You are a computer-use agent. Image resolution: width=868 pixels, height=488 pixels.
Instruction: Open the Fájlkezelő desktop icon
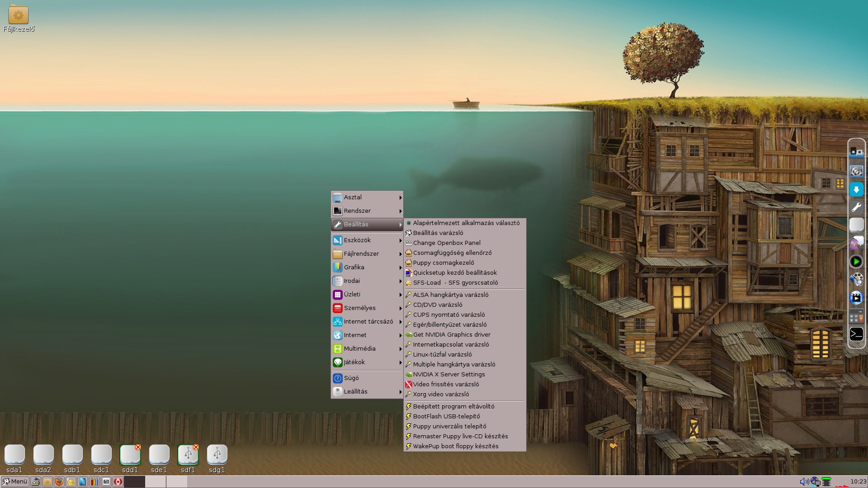click(19, 19)
